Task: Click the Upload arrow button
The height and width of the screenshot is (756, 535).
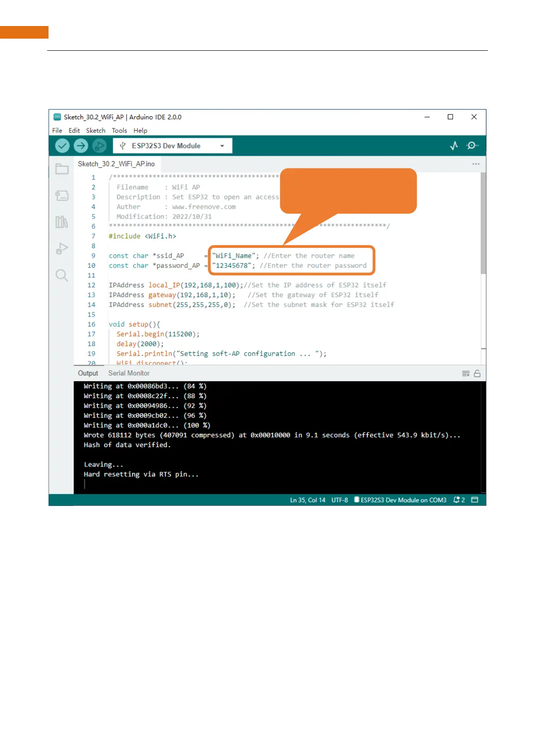Action: point(81,145)
